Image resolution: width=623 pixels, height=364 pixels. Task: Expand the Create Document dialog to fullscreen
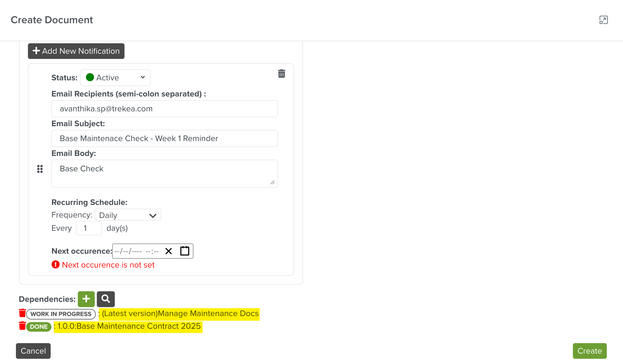coord(603,20)
